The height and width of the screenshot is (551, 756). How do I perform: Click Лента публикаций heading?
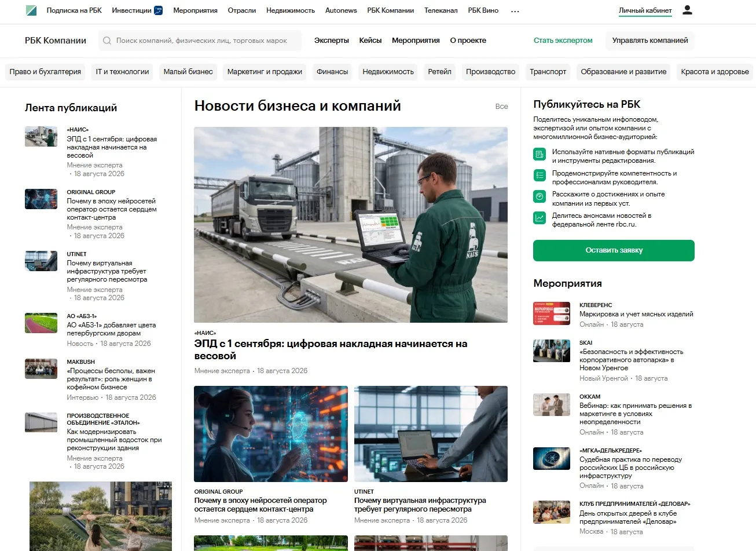click(x=71, y=108)
